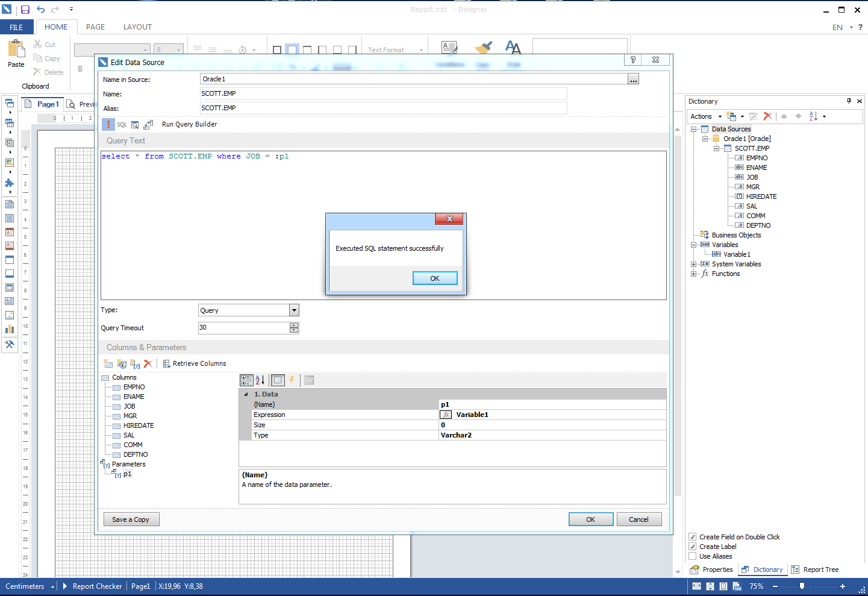Click the SQL icon in query toolbar
This screenshot has width=868, height=596.
coord(122,125)
